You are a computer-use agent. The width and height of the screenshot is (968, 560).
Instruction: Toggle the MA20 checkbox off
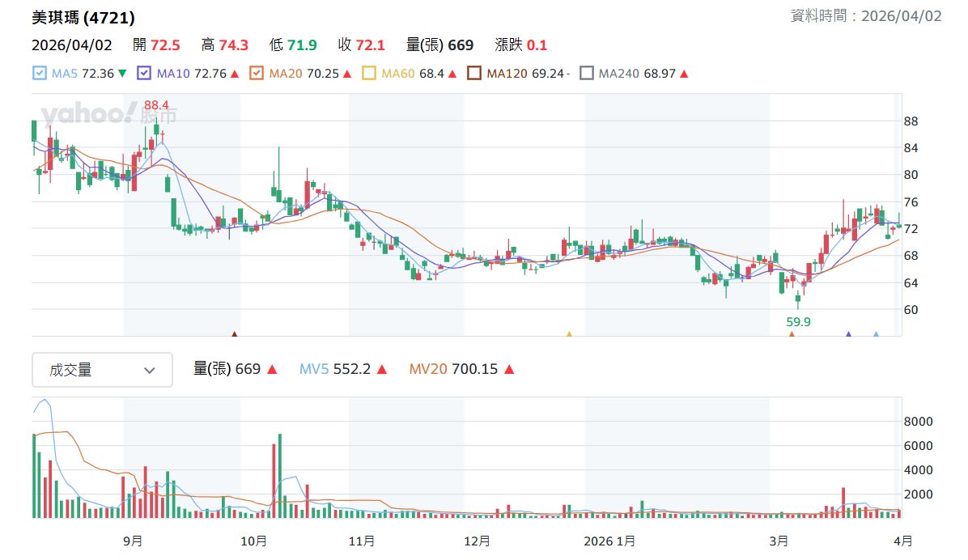pyautogui.click(x=257, y=74)
